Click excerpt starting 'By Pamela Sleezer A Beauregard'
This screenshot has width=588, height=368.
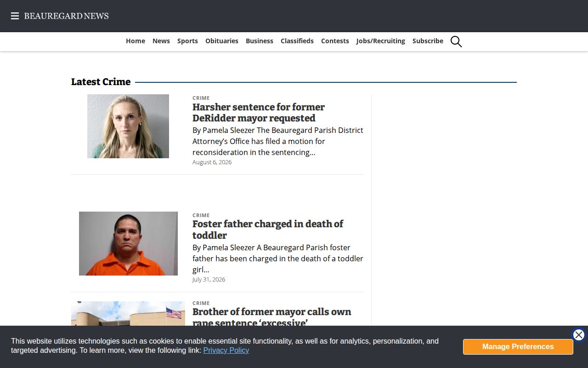click(278, 259)
